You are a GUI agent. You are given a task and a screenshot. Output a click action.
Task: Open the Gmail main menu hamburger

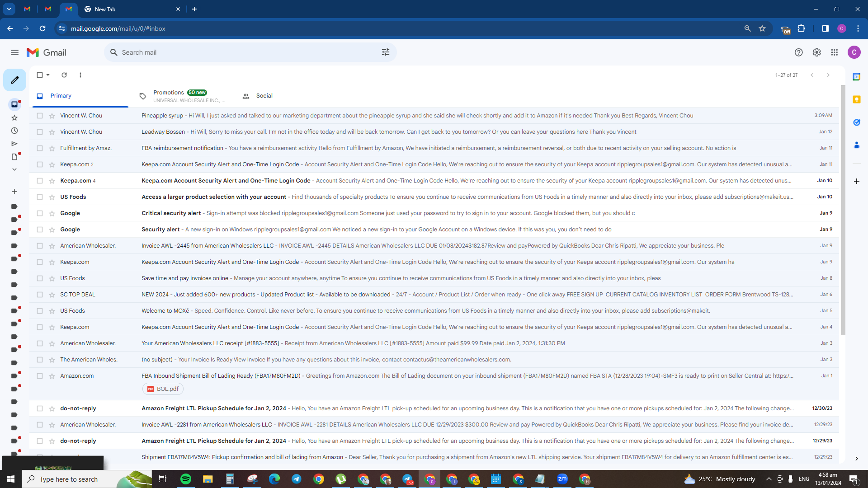tap(15, 52)
